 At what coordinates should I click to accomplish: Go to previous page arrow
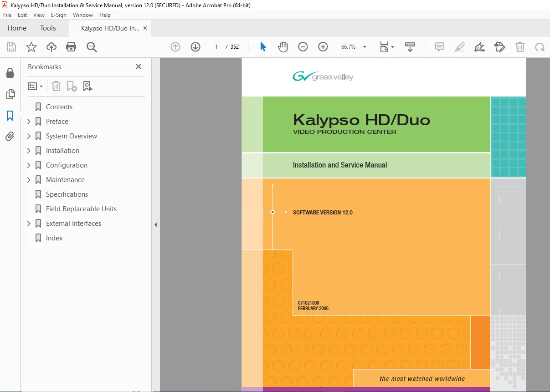pos(175,47)
